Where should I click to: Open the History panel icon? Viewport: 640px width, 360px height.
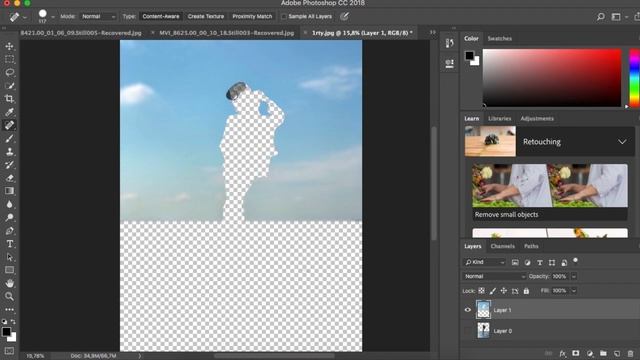tap(449, 43)
